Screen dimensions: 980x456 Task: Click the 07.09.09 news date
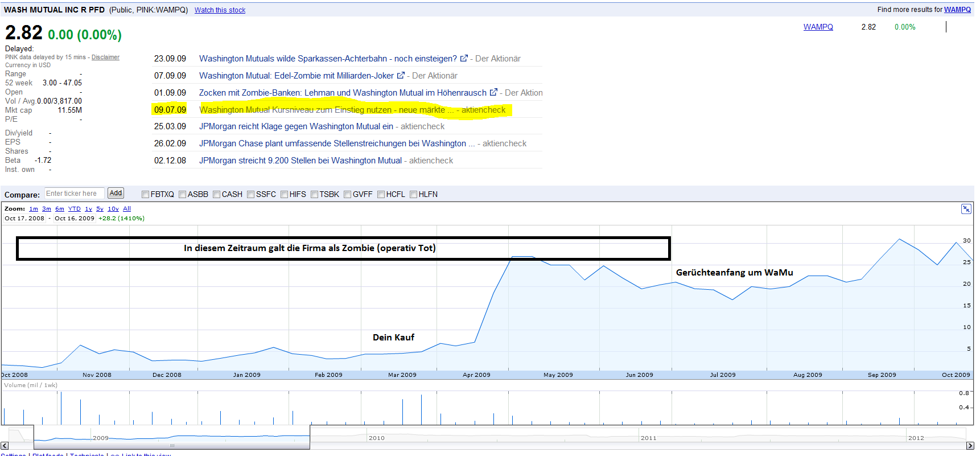tap(170, 76)
